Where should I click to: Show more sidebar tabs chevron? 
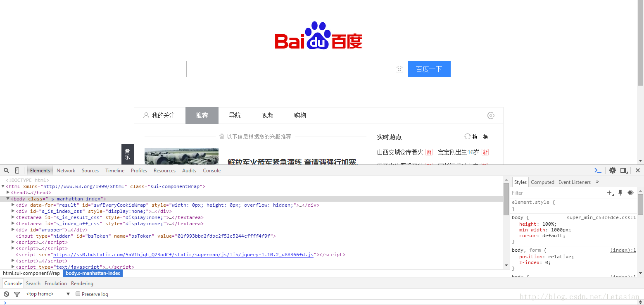[597, 182]
